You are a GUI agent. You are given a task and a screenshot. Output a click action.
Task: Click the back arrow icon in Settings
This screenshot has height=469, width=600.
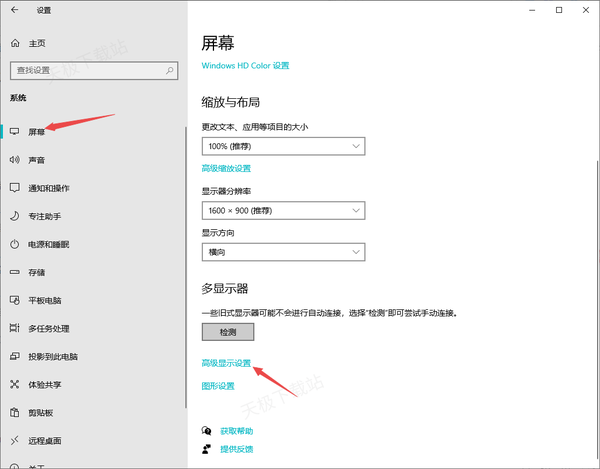15,10
